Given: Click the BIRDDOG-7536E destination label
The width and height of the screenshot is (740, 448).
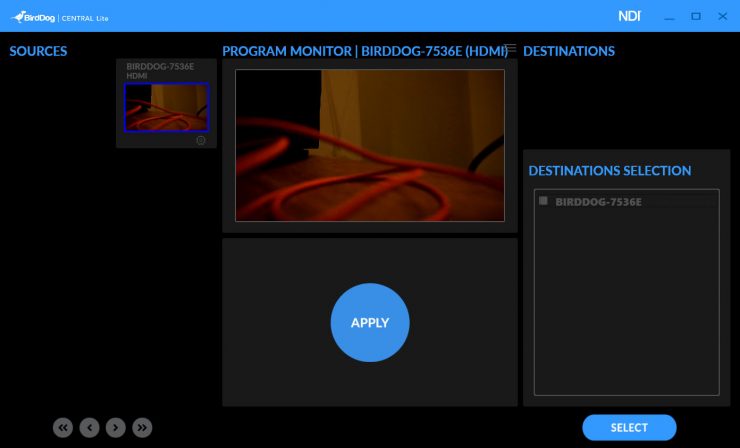Looking at the screenshot, I should (598, 202).
